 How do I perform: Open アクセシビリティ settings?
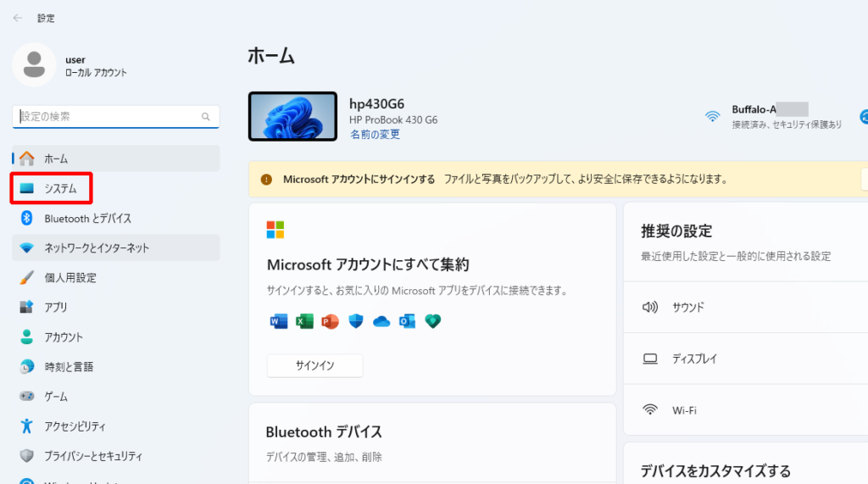tap(115, 426)
